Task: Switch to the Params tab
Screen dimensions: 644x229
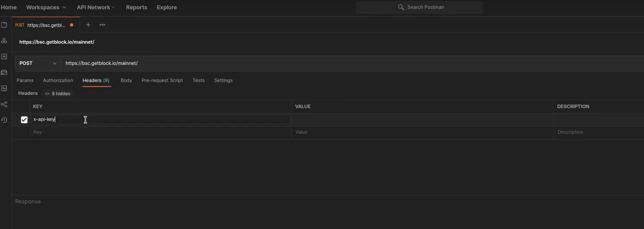Action: coord(25,80)
